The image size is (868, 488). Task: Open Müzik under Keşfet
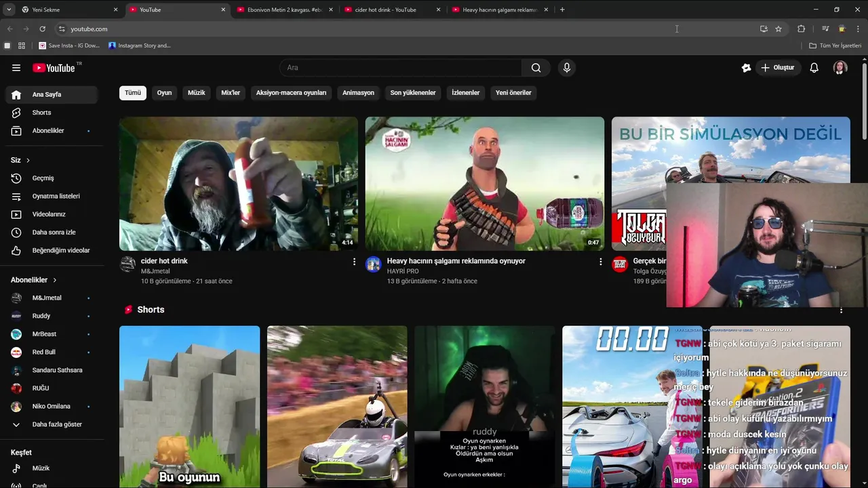52,468
